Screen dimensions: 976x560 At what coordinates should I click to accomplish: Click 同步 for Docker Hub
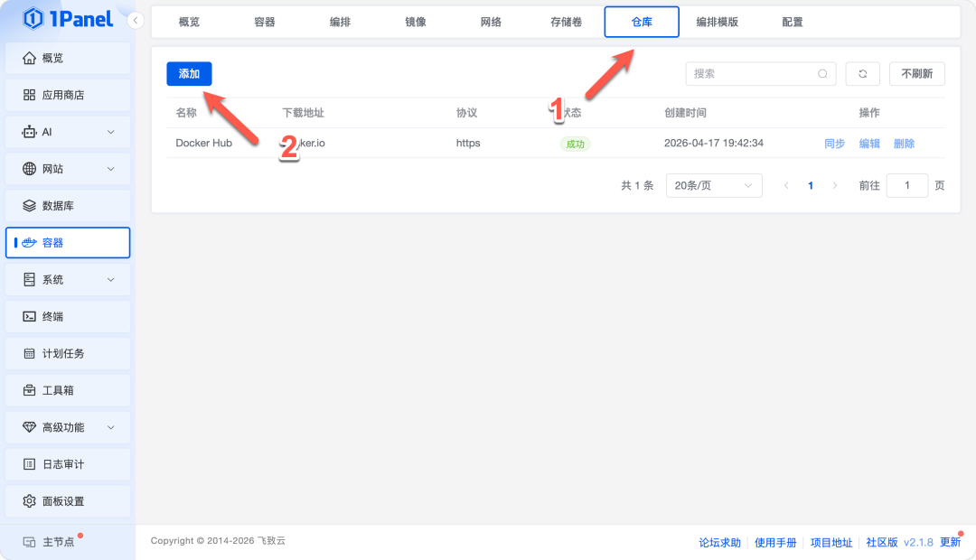click(835, 143)
